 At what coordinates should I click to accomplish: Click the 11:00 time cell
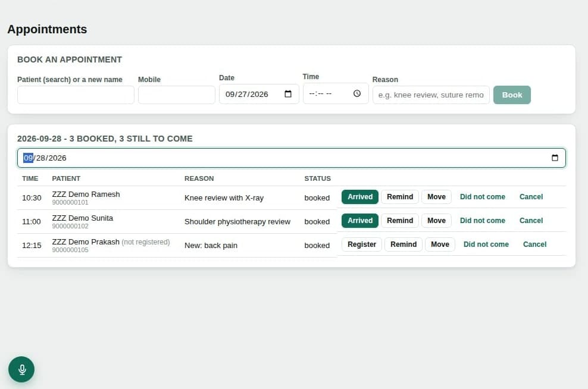pyautogui.click(x=32, y=222)
